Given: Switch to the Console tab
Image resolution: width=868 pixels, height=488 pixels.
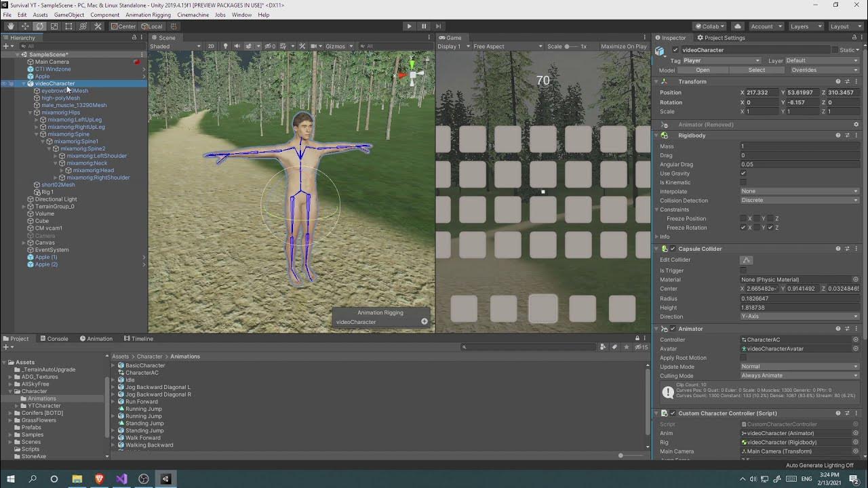Looking at the screenshot, I should click(54, 338).
